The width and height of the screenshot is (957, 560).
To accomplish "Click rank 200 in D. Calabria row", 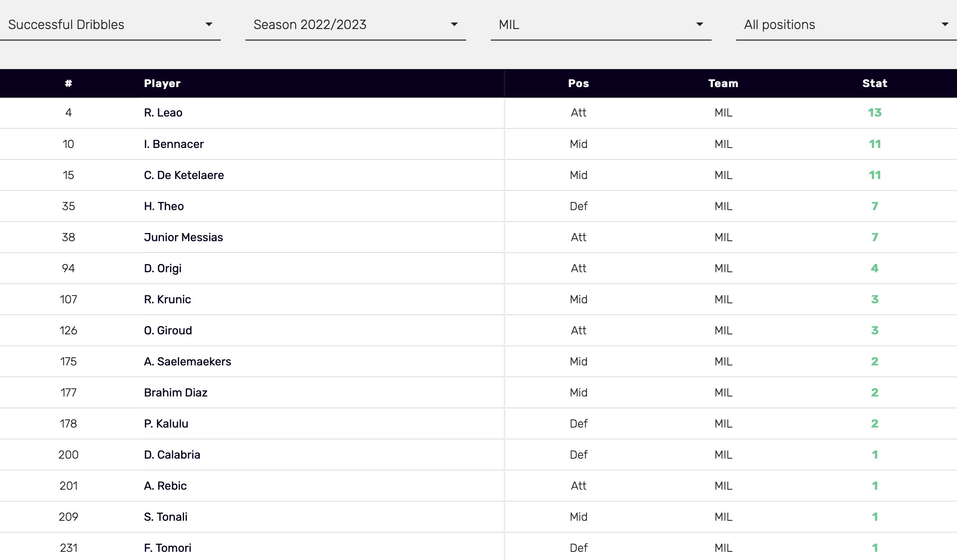I will [68, 455].
